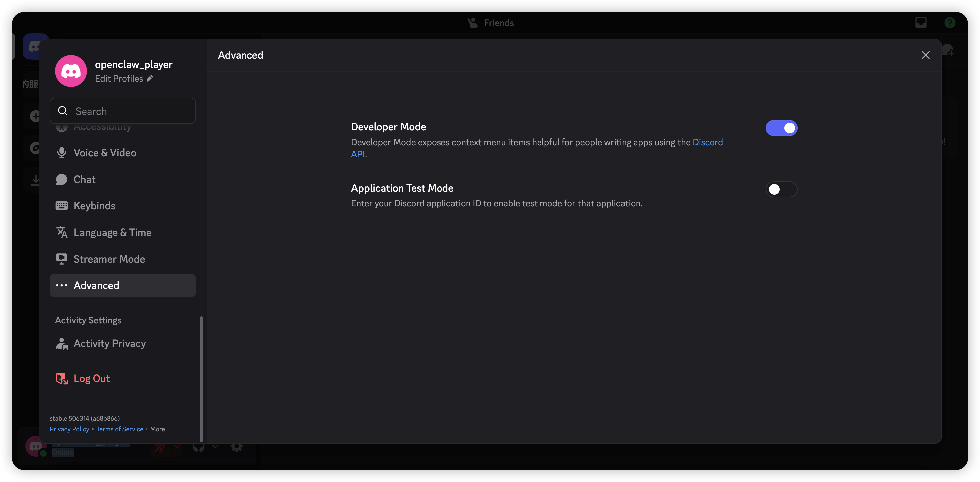Click the settings Search field

click(x=129, y=111)
